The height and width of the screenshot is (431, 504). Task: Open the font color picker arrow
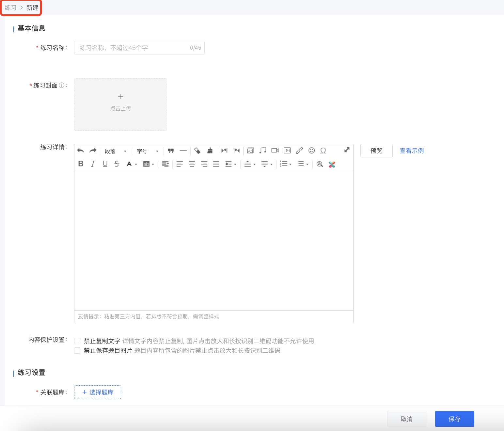tap(136, 164)
